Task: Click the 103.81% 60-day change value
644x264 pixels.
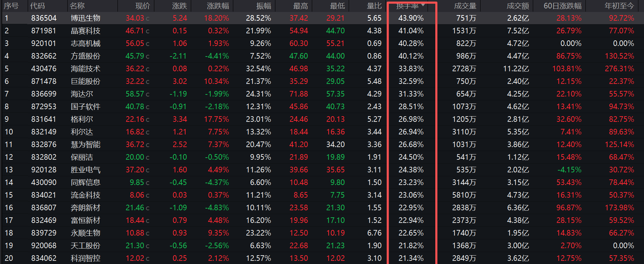Action: (567, 69)
